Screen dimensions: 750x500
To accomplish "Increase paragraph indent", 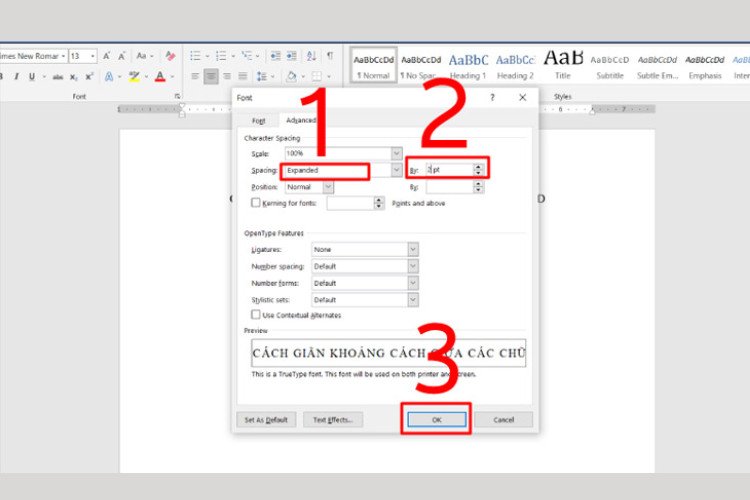I will coord(292,56).
